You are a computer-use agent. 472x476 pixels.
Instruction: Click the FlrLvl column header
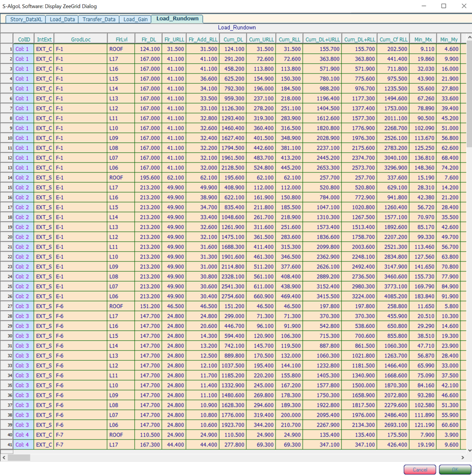121,39
